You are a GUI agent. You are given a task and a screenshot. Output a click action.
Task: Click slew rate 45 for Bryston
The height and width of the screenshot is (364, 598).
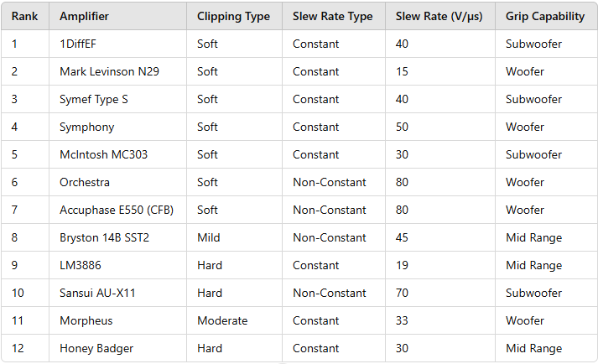click(x=402, y=237)
